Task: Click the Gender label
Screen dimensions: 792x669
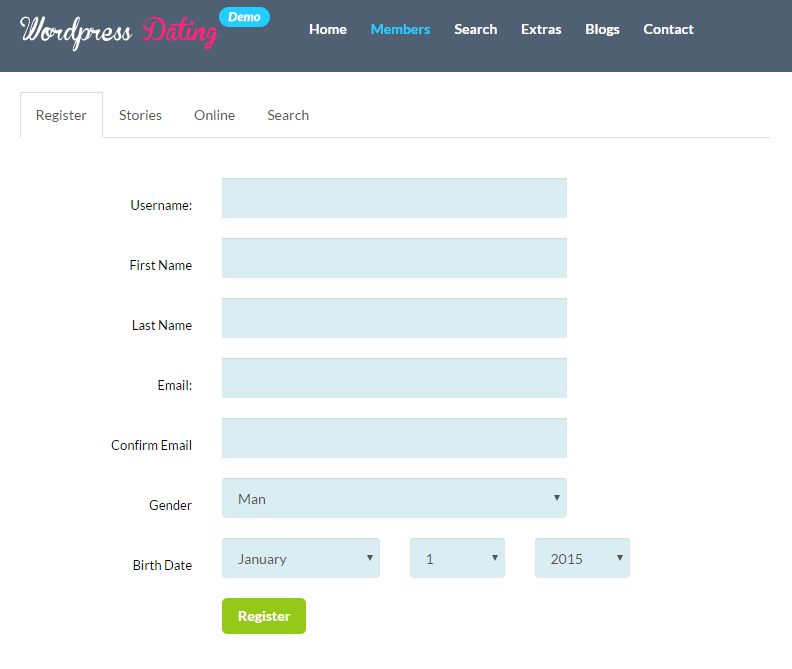Action: 170,505
